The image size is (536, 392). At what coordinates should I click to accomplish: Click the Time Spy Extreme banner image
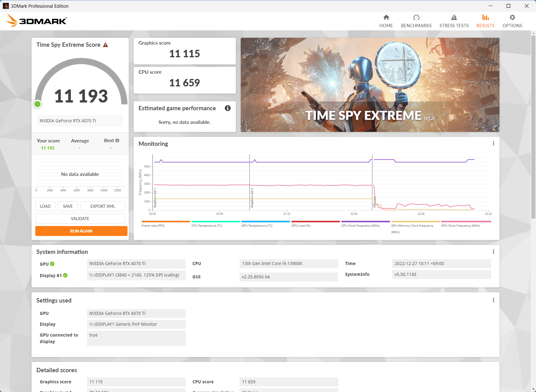(370, 85)
